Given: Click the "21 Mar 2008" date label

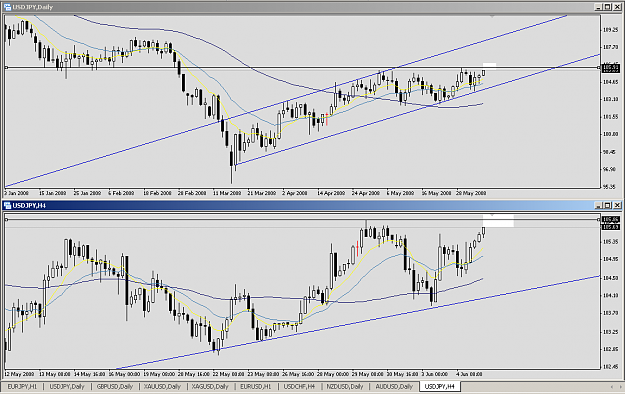Looking at the screenshot, I should pos(261,193).
